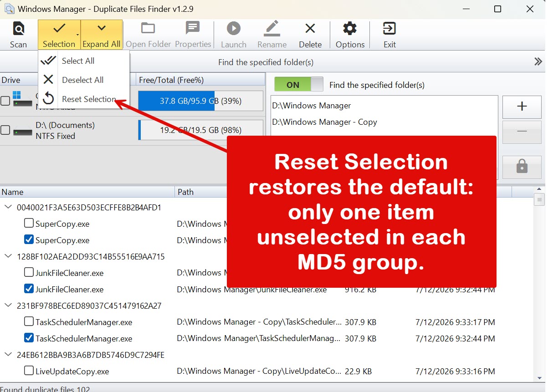This screenshot has width=548, height=392.
Task: Check the C: drive checkbox
Action: point(5,101)
